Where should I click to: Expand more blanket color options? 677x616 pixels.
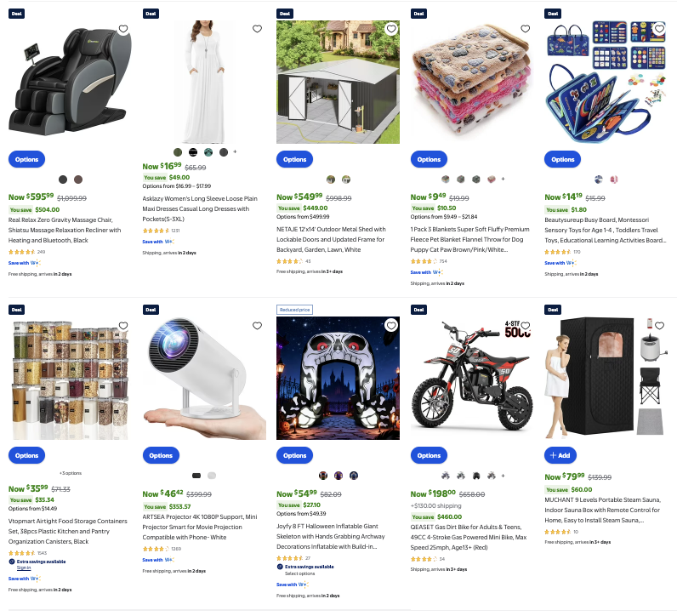pyautogui.click(x=503, y=179)
